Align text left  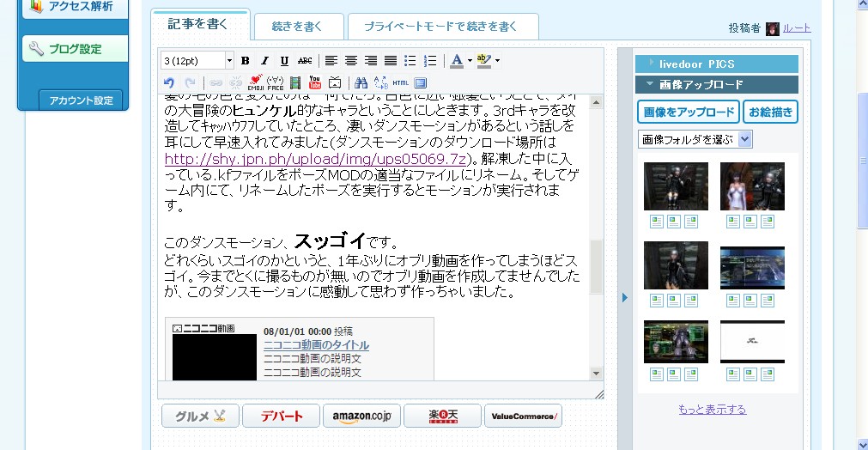pos(331,60)
